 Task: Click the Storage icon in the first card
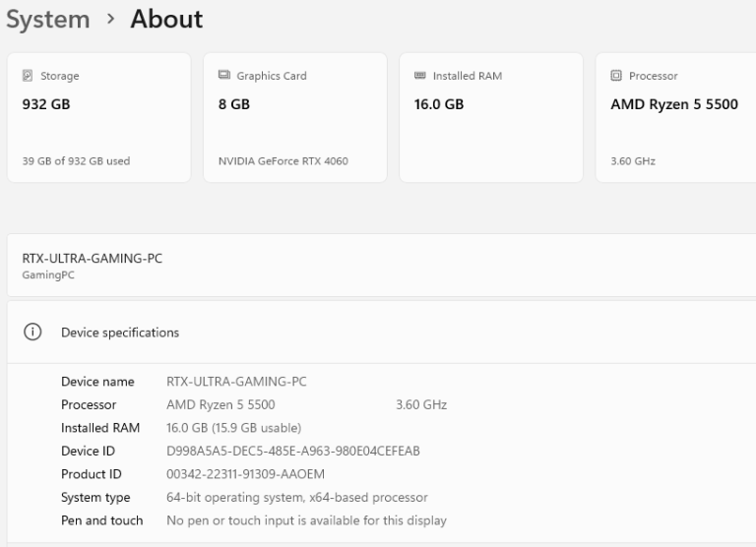27,76
